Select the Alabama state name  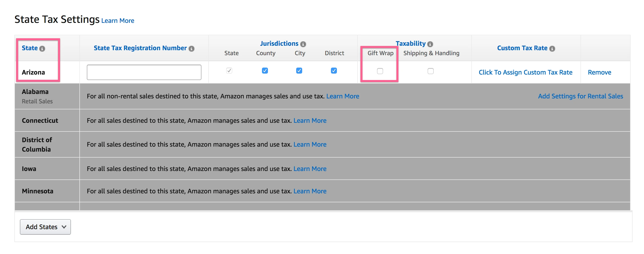tap(35, 92)
